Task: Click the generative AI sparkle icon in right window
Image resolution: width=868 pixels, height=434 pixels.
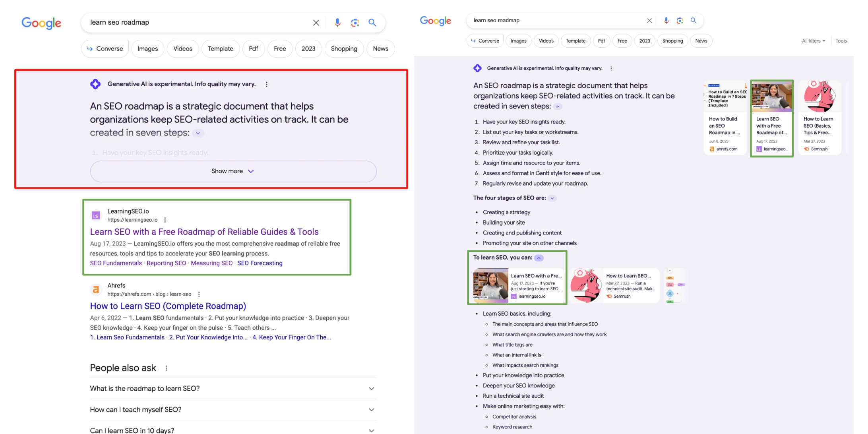Action: click(478, 68)
